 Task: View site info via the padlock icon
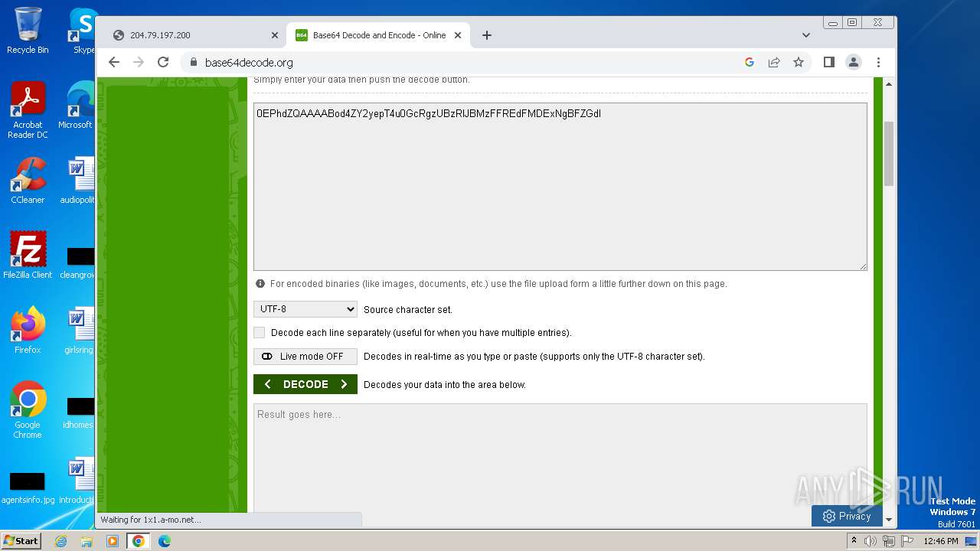pyautogui.click(x=193, y=63)
